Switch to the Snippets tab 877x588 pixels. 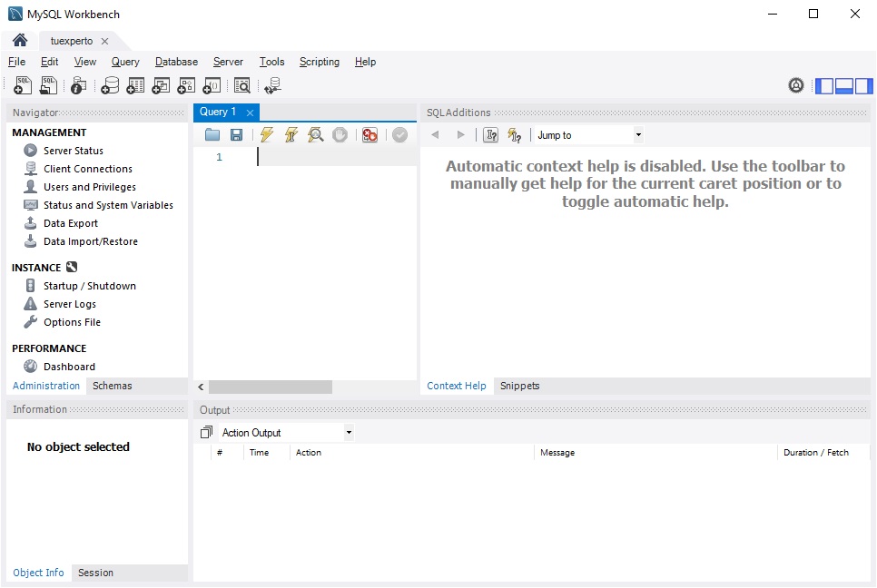click(519, 386)
